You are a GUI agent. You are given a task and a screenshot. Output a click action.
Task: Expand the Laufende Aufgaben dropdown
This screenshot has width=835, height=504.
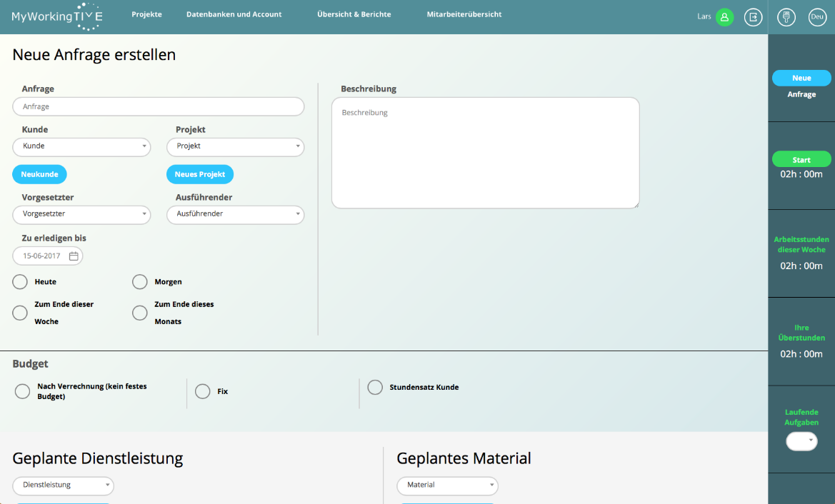(801, 440)
